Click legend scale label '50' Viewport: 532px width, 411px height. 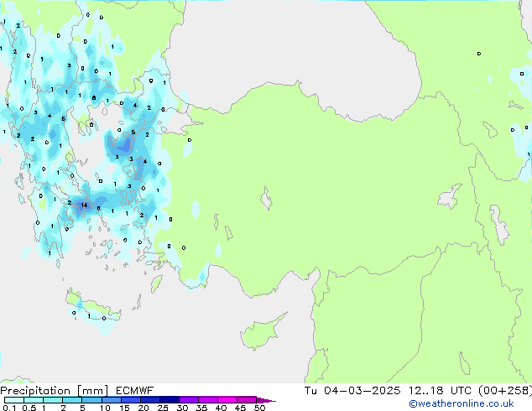[259, 408]
